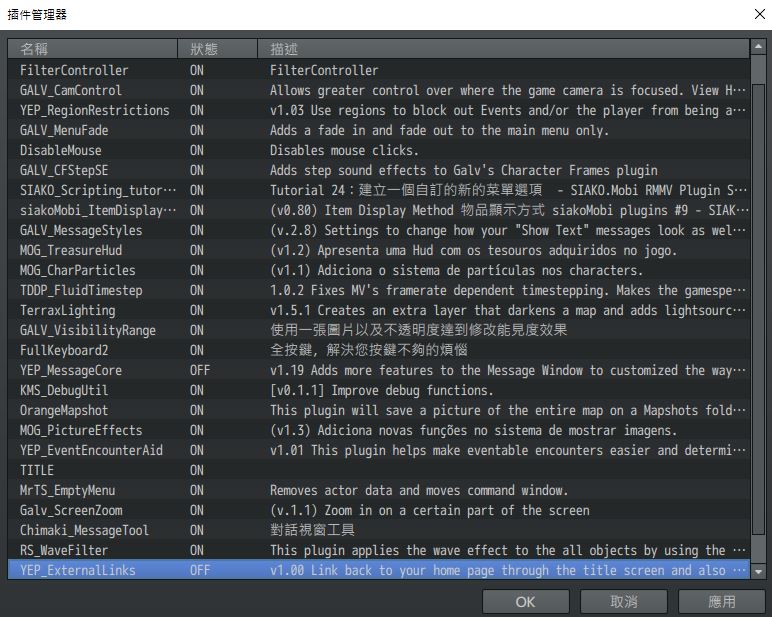This screenshot has width=772, height=617.
Task: Select the GALV_CamControl plugin row
Action: pyautogui.click(x=379, y=90)
